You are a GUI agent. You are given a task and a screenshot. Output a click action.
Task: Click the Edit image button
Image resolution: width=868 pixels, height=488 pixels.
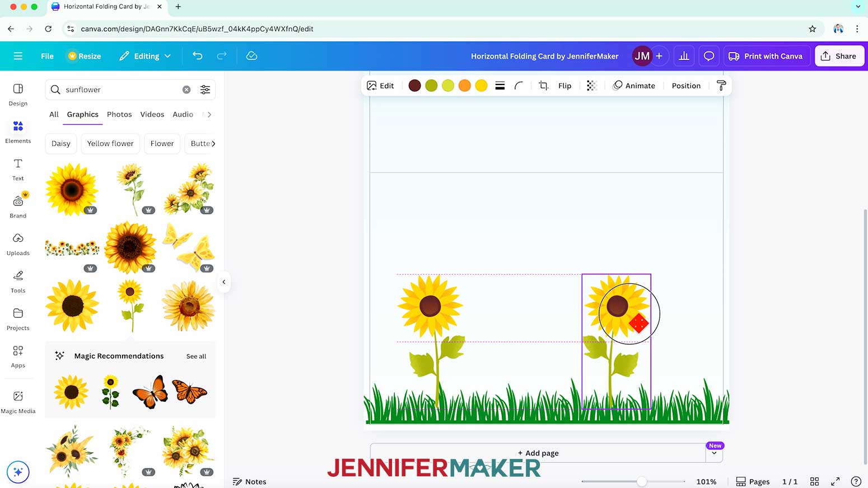[x=380, y=86]
